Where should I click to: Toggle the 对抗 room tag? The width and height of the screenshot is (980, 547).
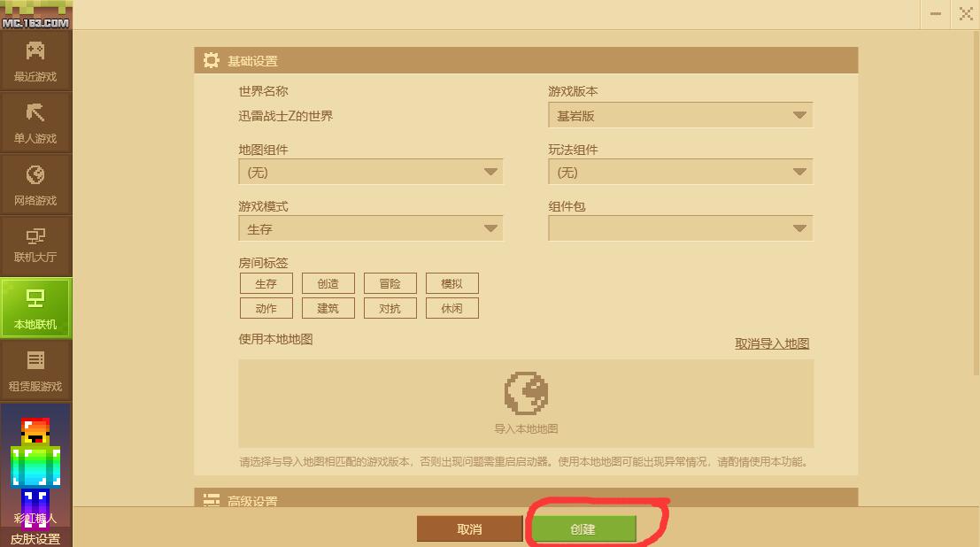pos(390,308)
